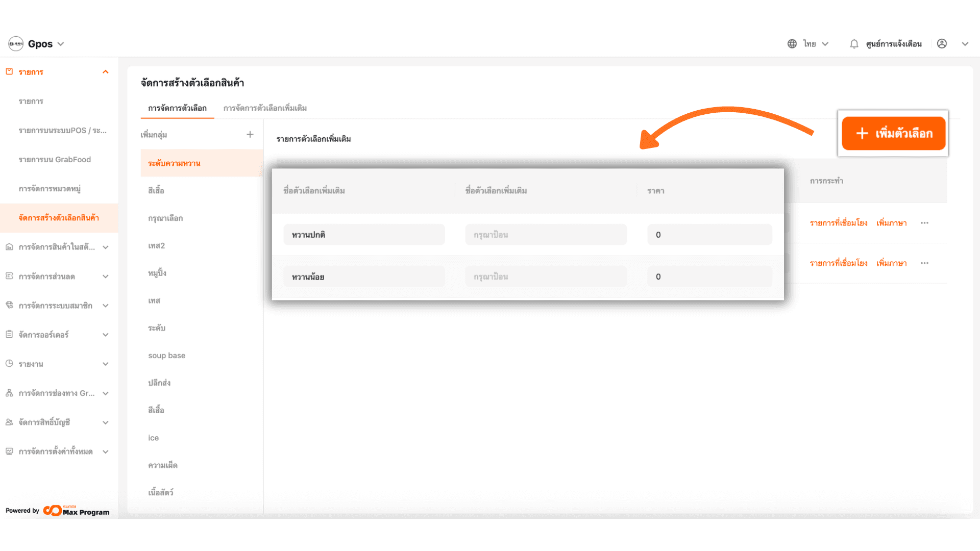980x551 pixels.
Task: Select รายการบน GrabFood menu item
Action: click(x=55, y=160)
